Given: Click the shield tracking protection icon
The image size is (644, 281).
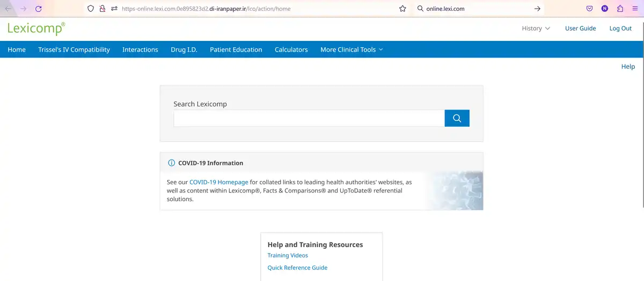Looking at the screenshot, I should tap(91, 9).
